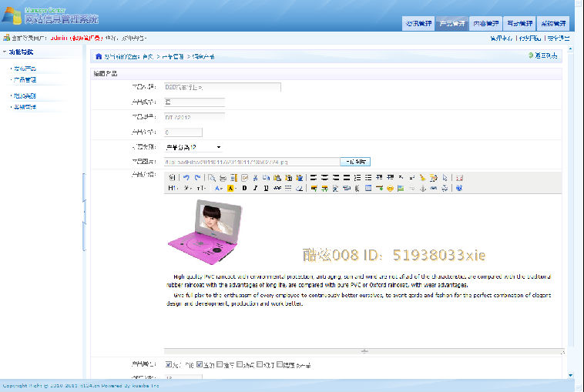Insert a table with the table icon

coord(368,189)
